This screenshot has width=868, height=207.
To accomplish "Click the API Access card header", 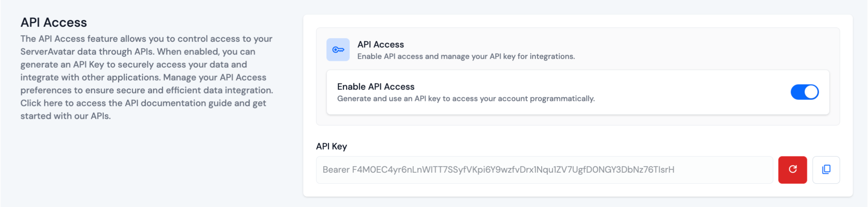I will pos(381,44).
